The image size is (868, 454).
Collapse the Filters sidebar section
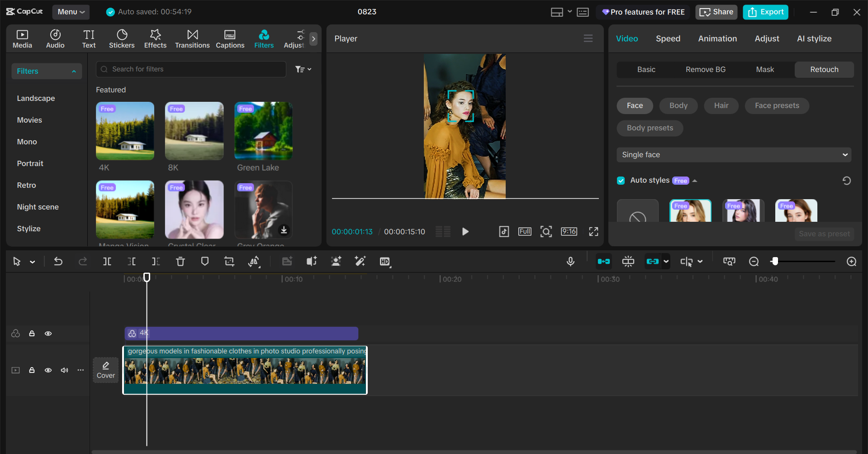tap(74, 71)
